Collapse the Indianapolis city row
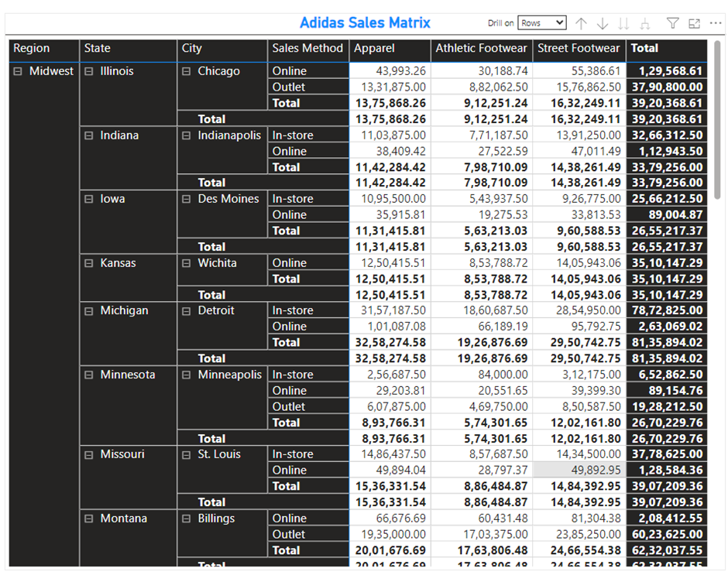 click(186, 135)
